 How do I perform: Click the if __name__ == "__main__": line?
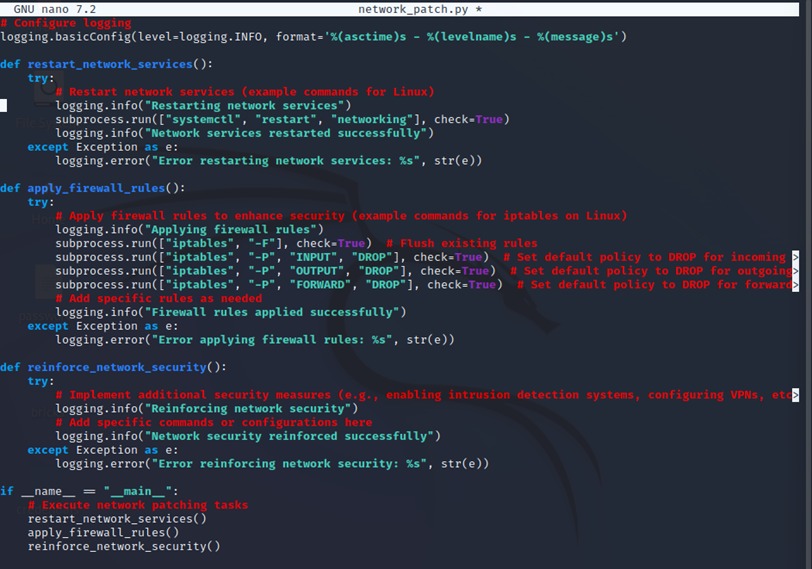(x=89, y=491)
